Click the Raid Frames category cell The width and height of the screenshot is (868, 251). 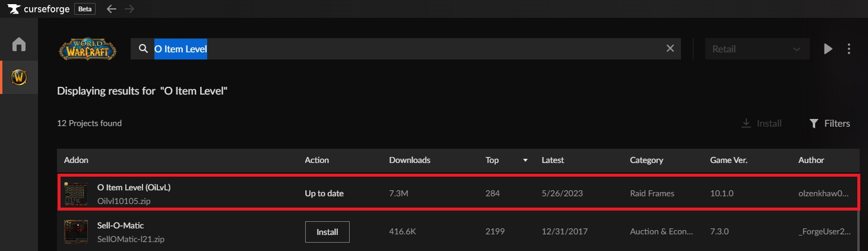pos(652,193)
